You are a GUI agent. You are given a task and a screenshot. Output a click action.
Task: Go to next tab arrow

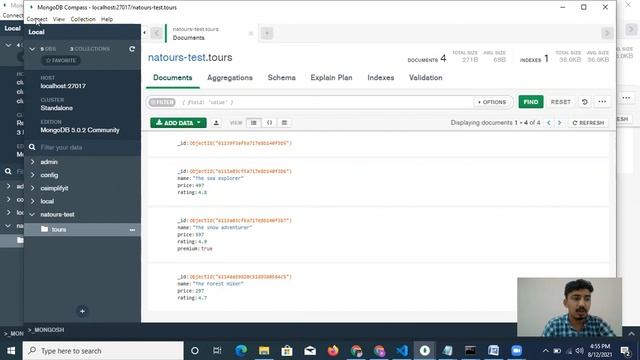tap(607, 33)
